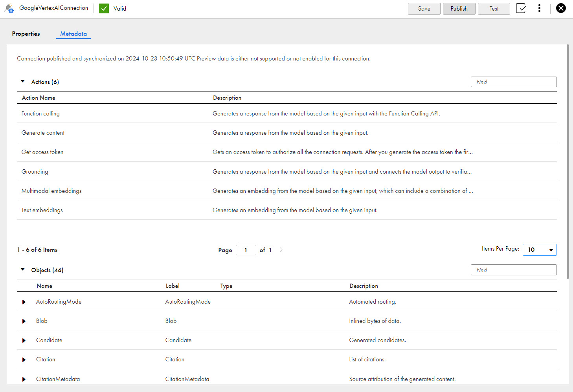Click the Find field in Objects section
Image resolution: width=573 pixels, height=392 pixels.
(x=514, y=270)
